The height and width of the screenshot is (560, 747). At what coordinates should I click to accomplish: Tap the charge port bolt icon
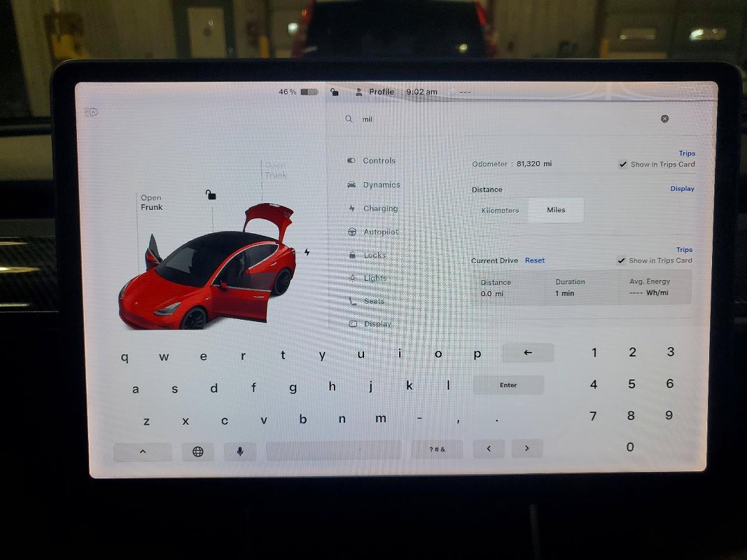(x=307, y=252)
